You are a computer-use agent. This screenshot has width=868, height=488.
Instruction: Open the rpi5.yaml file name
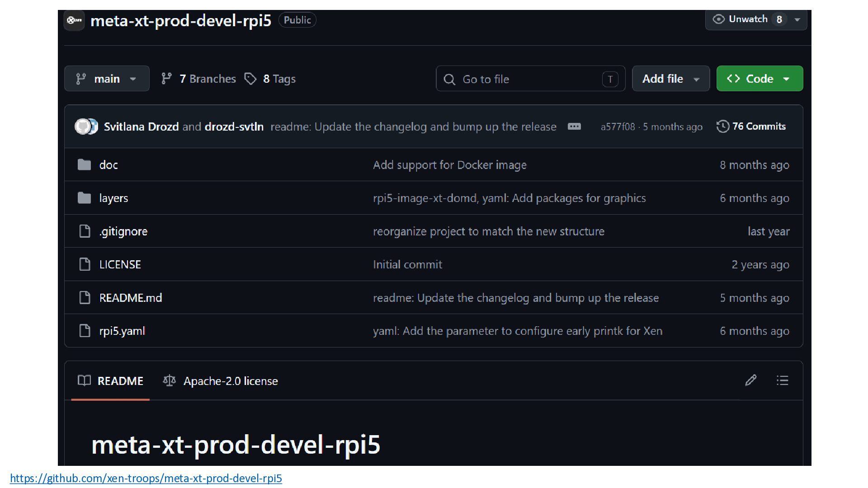pos(122,331)
